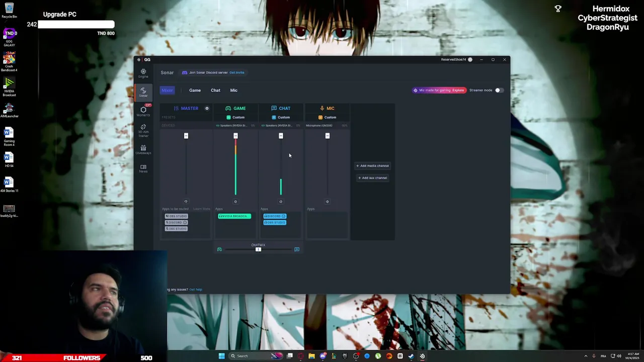Open the Game channel Custom preset dropdown
644x362 pixels.
click(x=235, y=117)
